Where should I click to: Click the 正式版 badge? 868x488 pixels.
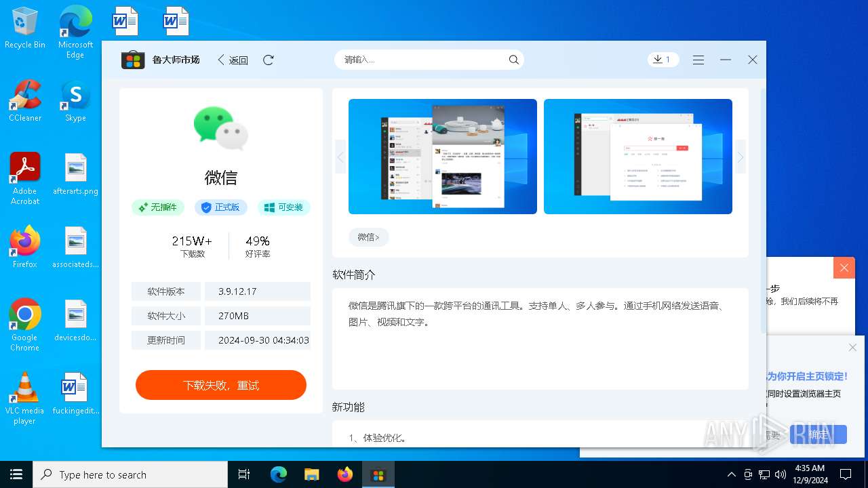[221, 207]
